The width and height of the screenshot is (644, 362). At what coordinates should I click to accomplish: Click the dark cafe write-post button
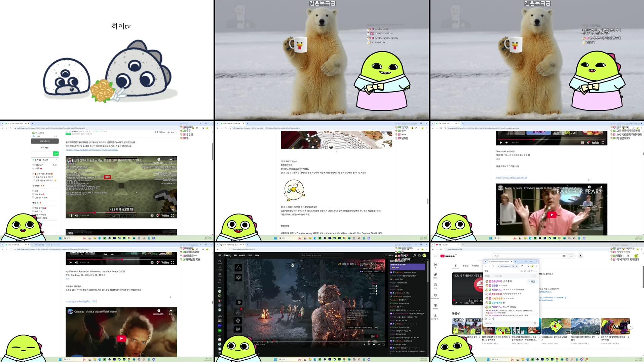click(x=45, y=141)
